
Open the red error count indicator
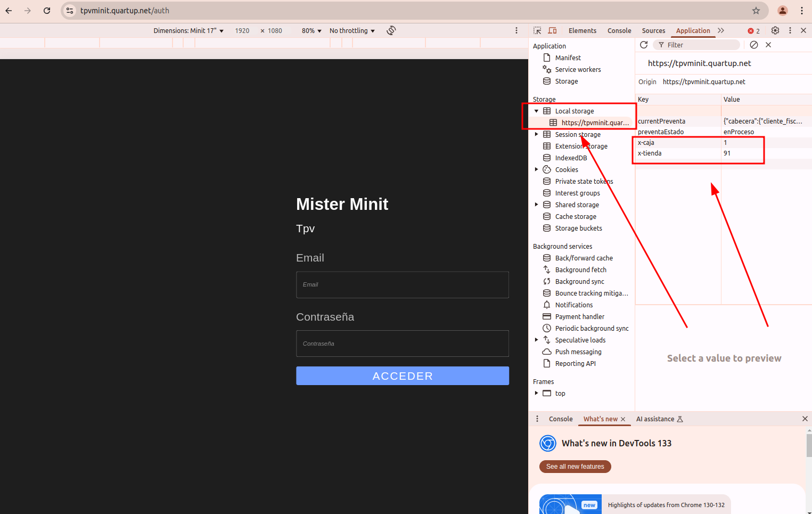tap(753, 31)
